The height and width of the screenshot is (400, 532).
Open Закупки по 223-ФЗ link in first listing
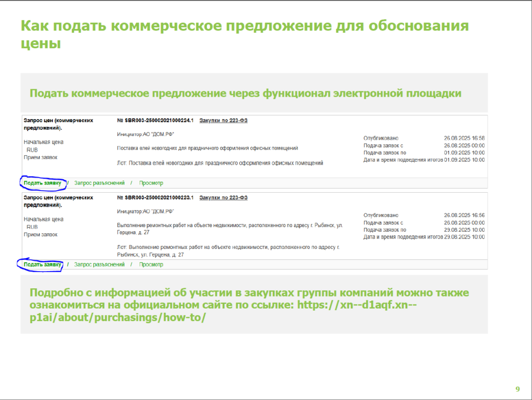223,120
